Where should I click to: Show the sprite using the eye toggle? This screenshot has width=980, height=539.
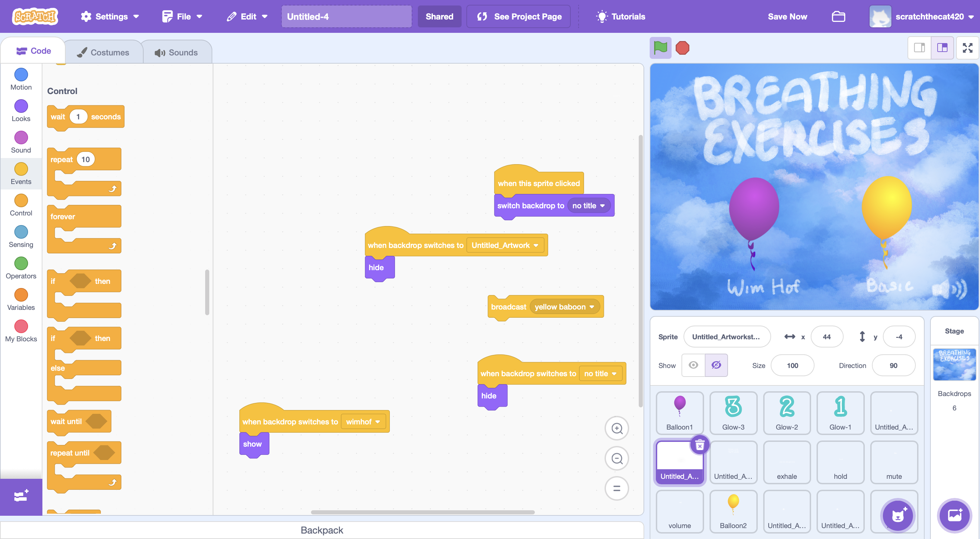click(x=693, y=365)
